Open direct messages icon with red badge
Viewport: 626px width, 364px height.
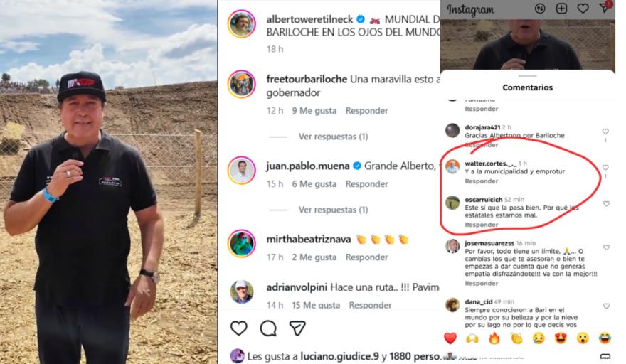pos(605,7)
